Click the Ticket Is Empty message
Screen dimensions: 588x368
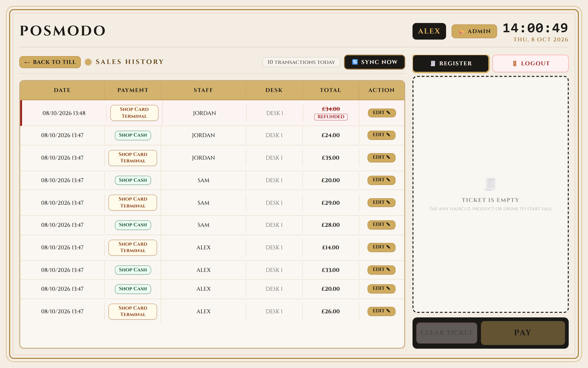[x=490, y=200]
